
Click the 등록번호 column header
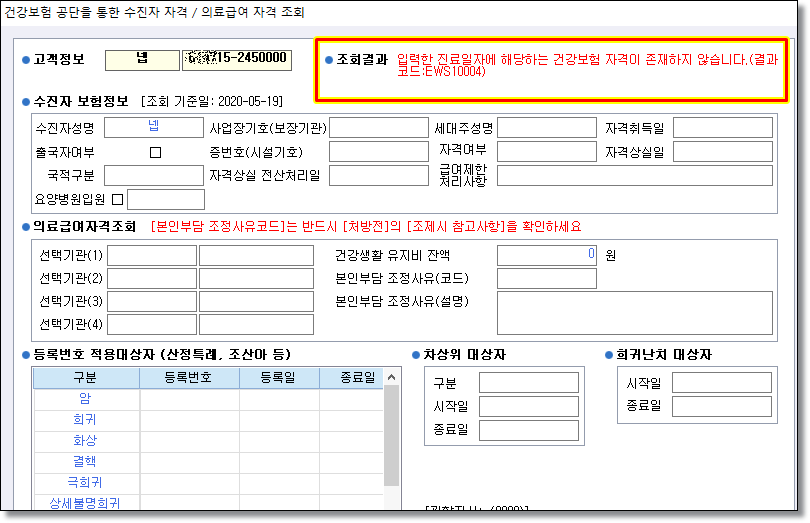pyautogui.click(x=189, y=377)
